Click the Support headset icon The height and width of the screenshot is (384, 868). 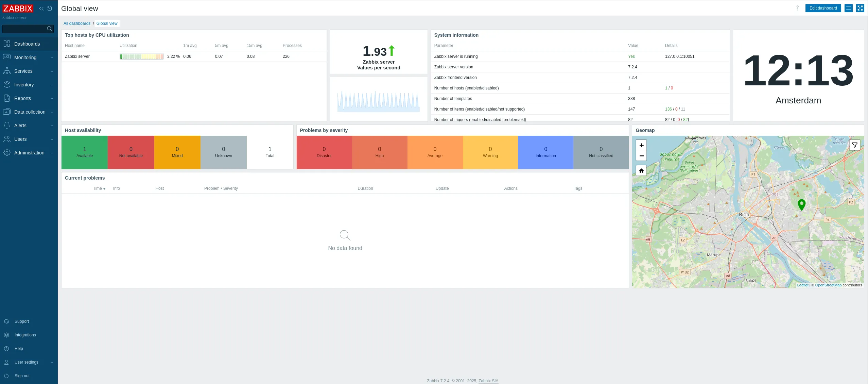tap(6, 321)
